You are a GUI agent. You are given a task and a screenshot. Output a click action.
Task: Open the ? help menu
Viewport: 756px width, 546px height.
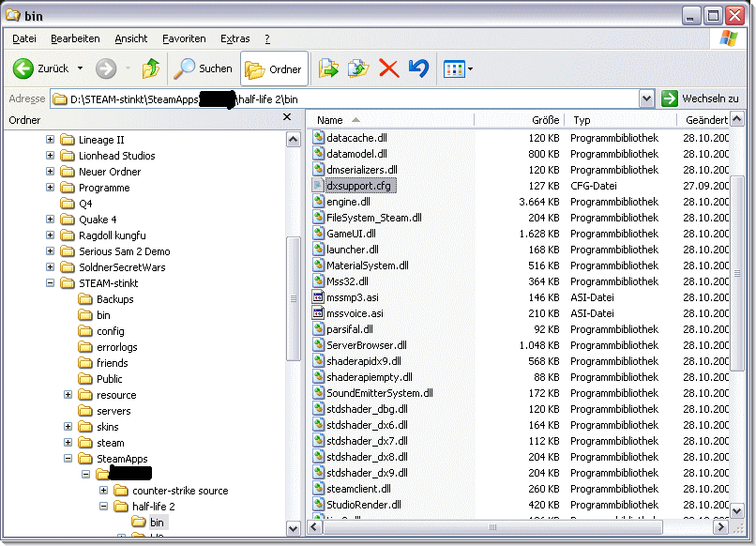pyautogui.click(x=267, y=38)
